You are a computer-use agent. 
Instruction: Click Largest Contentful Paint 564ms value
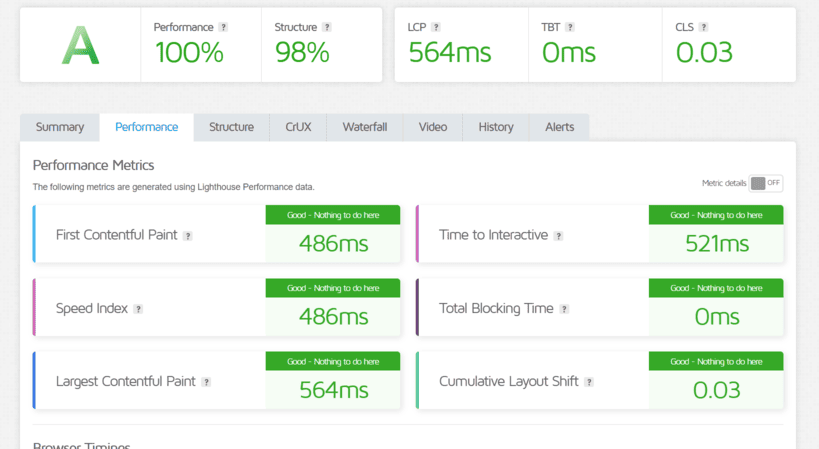tap(333, 390)
